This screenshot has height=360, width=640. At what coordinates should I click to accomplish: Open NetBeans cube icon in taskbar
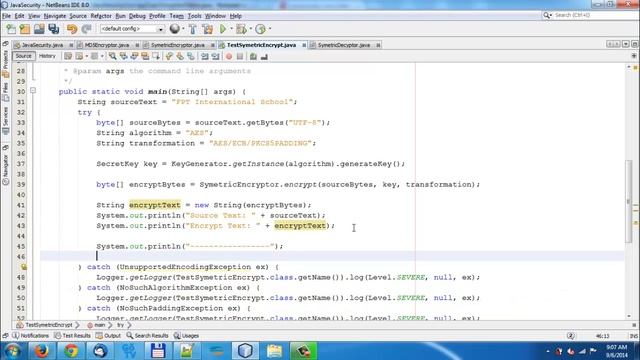pos(245,351)
